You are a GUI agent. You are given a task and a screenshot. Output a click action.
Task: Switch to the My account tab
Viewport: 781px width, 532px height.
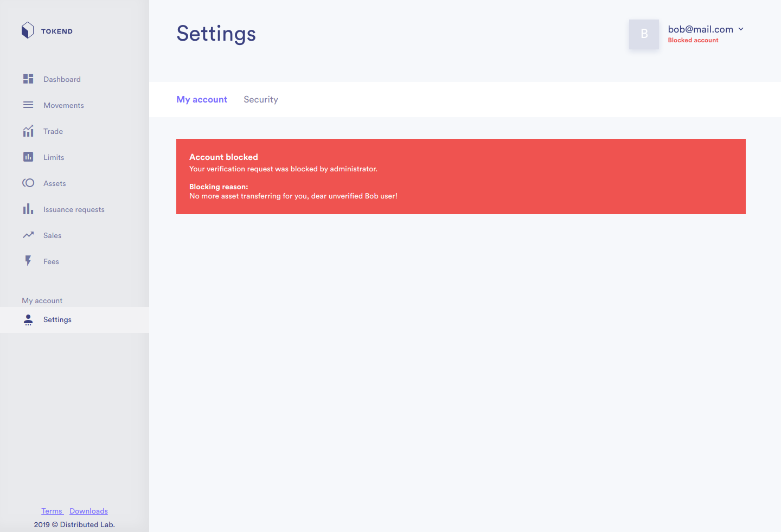click(202, 99)
